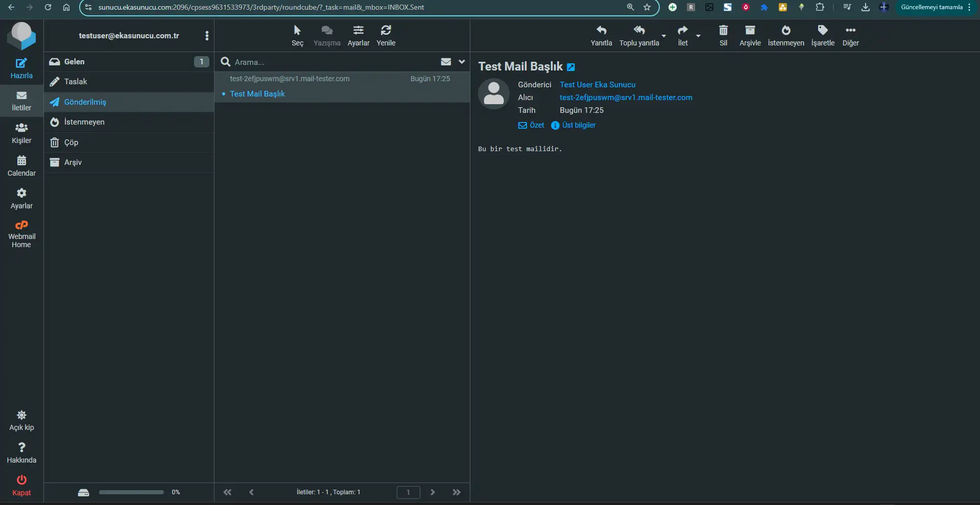Open the İstenmeyen junk folder
Screen dimensions: 980x505
coord(129,122)
